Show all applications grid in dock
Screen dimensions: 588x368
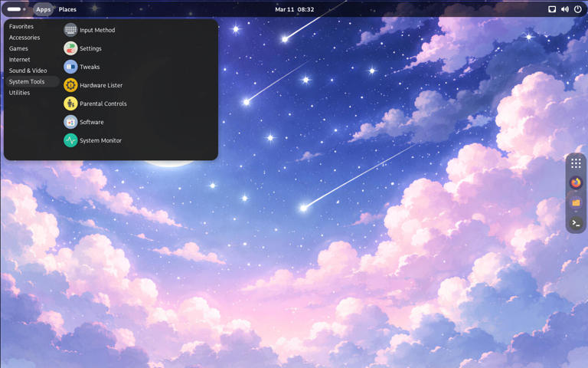[576, 163]
